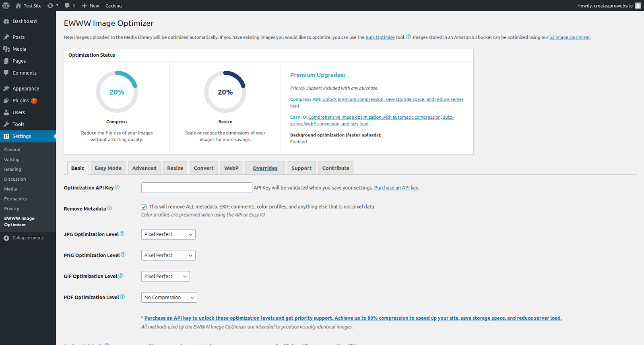Open the Resize tab
The height and width of the screenshot is (345, 644).
pos(175,168)
